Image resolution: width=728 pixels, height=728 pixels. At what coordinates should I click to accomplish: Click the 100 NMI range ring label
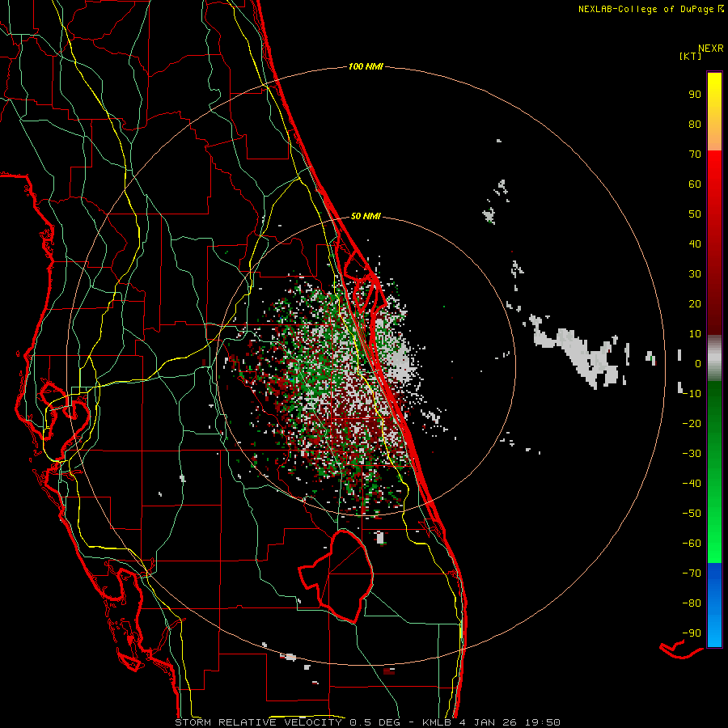[366, 66]
